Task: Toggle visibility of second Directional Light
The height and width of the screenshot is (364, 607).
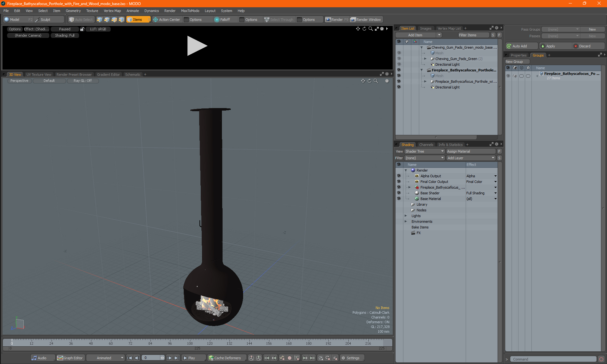Action: (399, 87)
